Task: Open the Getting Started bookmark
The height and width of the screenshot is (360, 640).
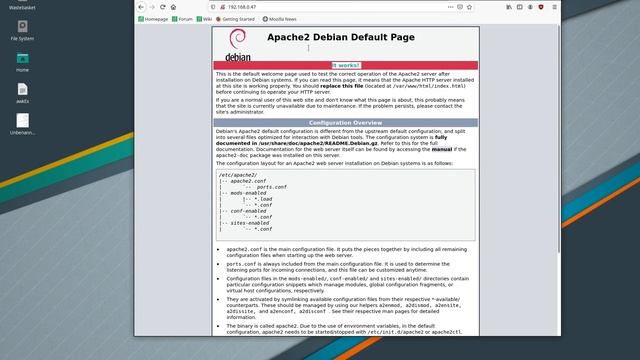Action: pos(235,19)
